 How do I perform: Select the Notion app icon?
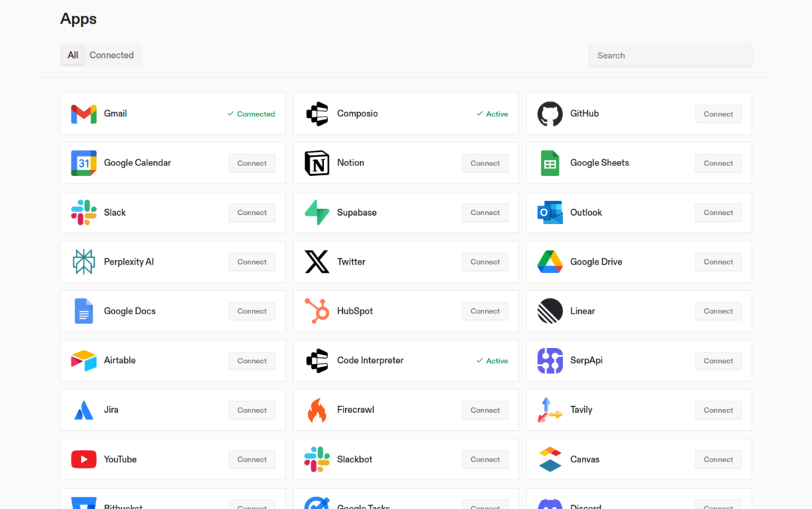pyautogui.click(x=317, y=163)
